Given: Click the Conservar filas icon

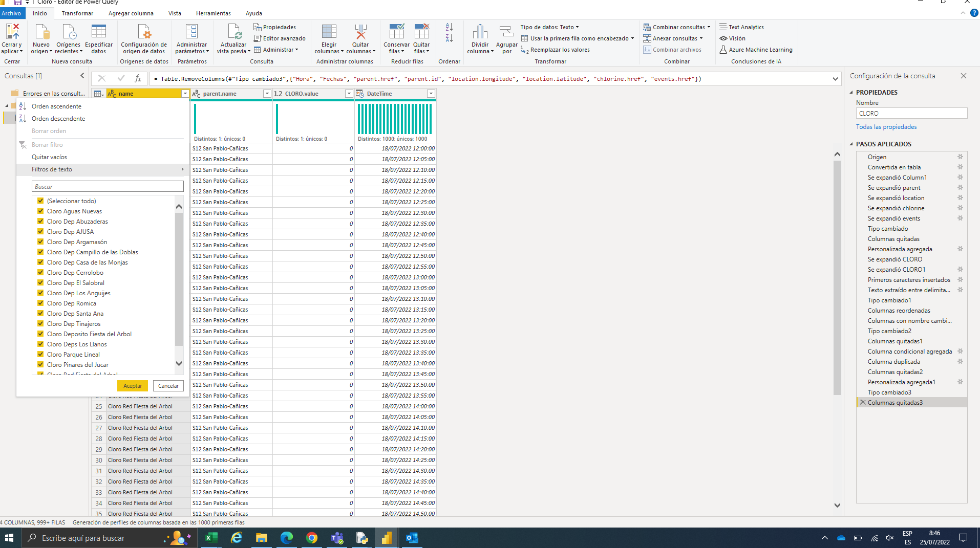Looking at the screenshot, I should pos(396,32).
